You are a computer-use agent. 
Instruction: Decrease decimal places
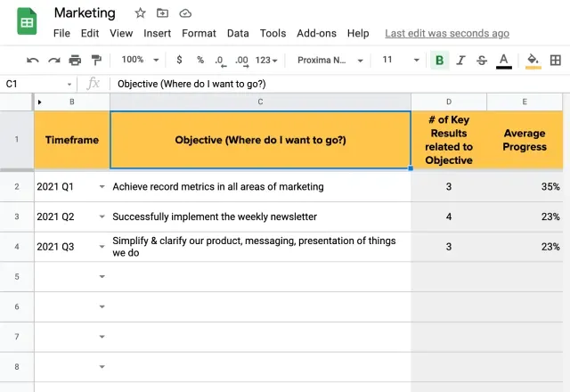[220, 61]
